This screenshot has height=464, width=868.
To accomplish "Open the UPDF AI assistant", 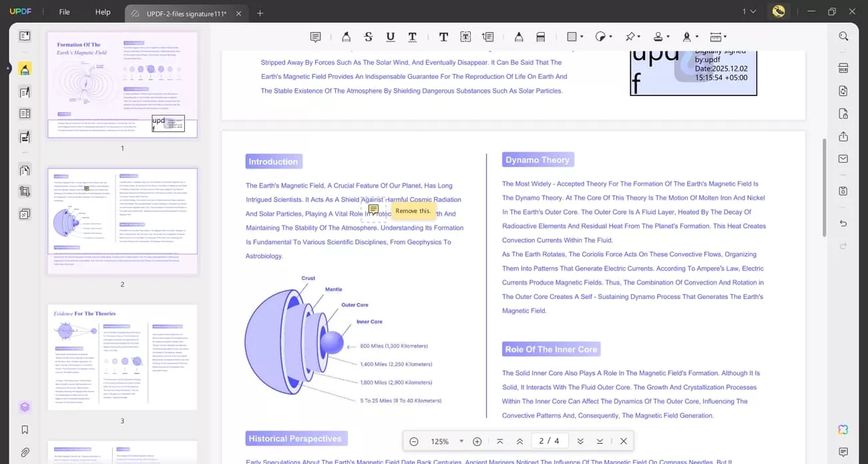I will pyautogui.click(x=843, y=429).
